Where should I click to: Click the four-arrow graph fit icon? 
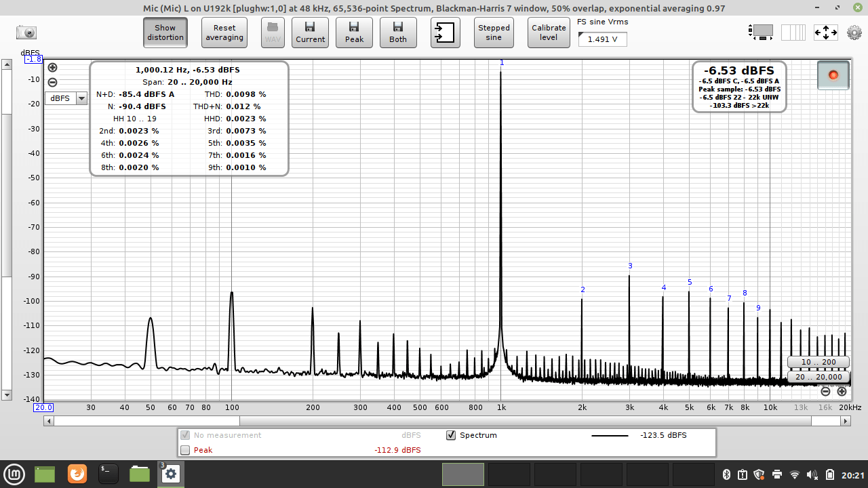825,32
